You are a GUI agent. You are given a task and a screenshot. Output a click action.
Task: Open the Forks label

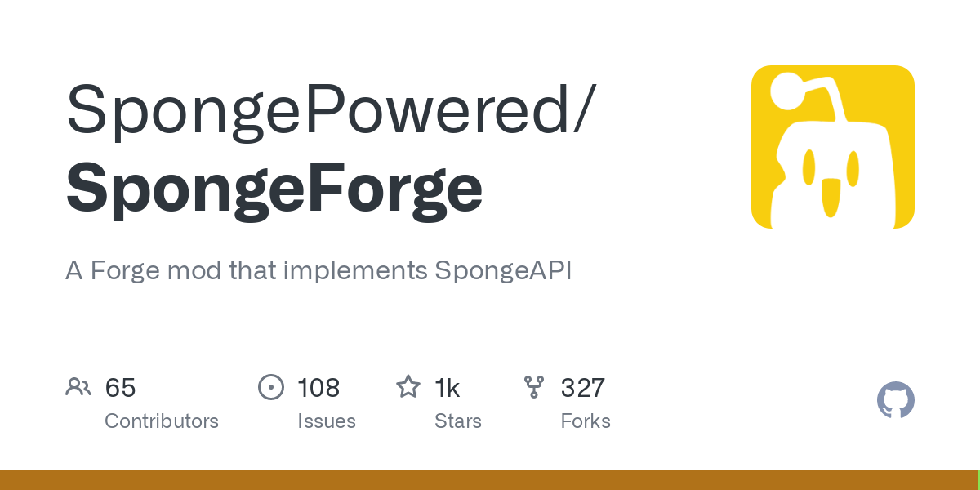click(x=586, y=421)
